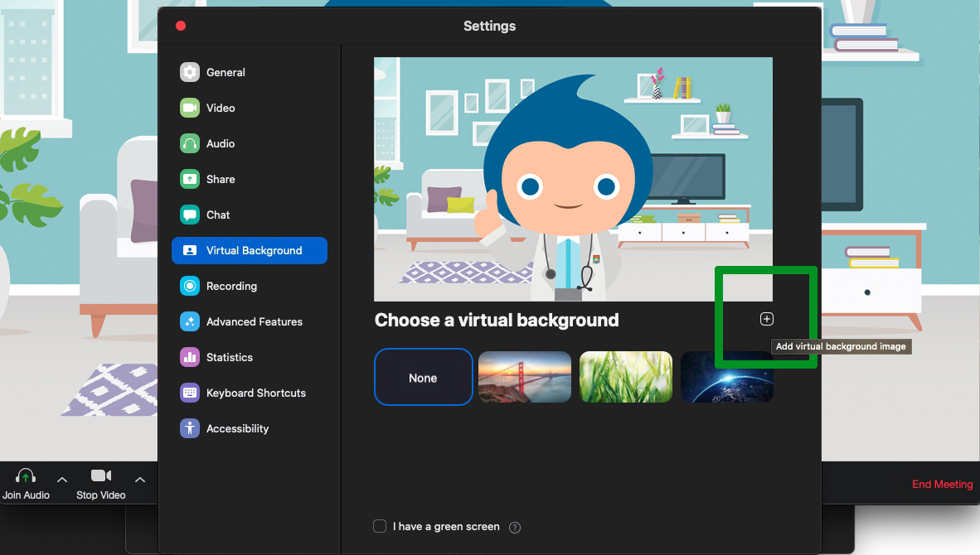Click the Join Audio headphone icon
This screenshot has width=980, height=555.
(26, 475)
